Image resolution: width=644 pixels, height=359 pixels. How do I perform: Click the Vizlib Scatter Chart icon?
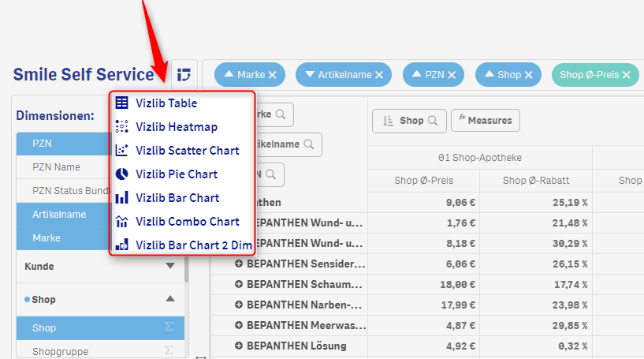(121, 151)
